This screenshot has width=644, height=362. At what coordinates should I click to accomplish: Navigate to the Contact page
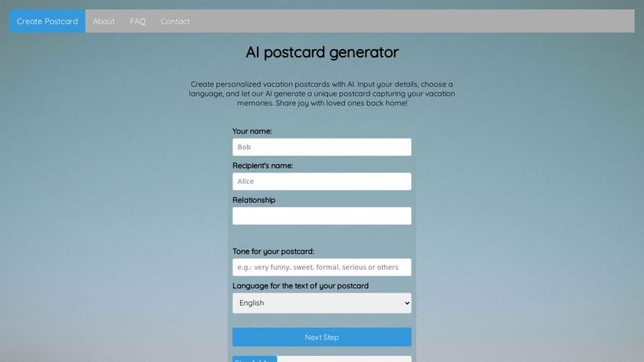coord(175,21)
